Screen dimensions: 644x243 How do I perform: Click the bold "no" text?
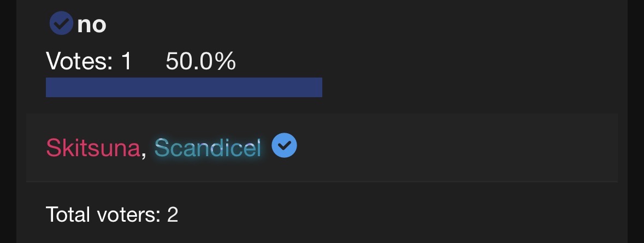pyautogui.click(x=92, y=25)
